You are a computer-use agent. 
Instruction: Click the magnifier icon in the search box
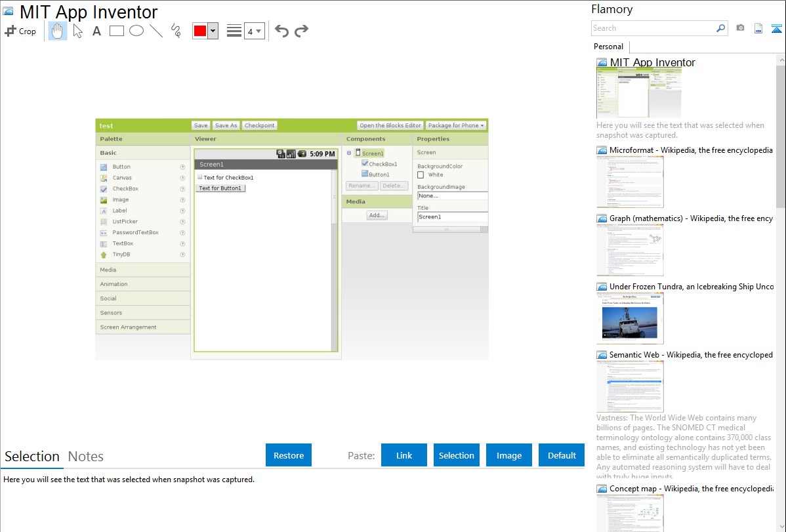click(x=720, y=28)
